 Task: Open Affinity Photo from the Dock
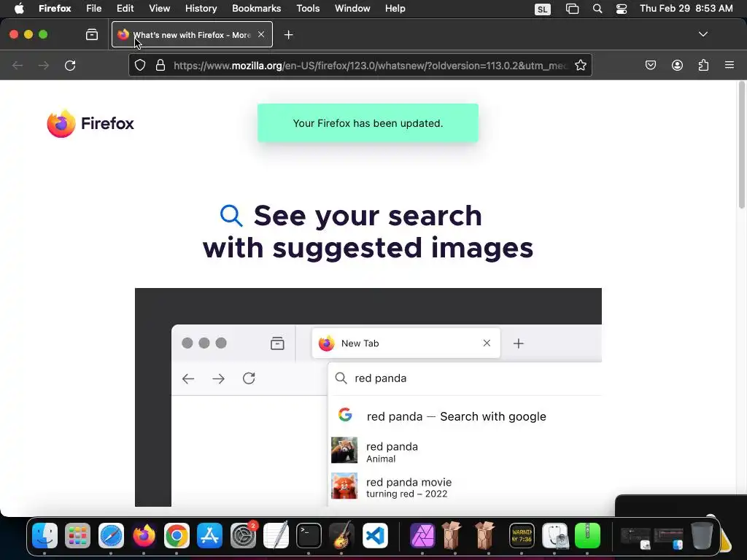(422, 536)
